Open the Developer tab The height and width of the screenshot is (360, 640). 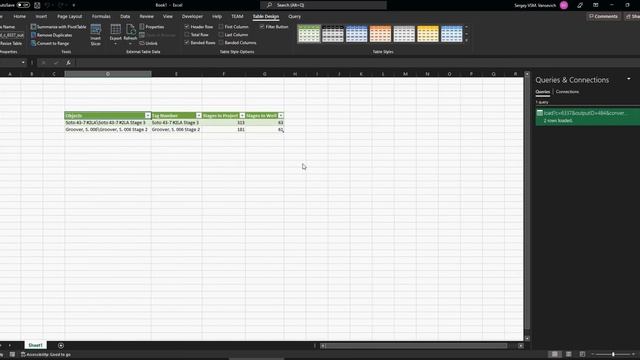[x=192, y=16]
